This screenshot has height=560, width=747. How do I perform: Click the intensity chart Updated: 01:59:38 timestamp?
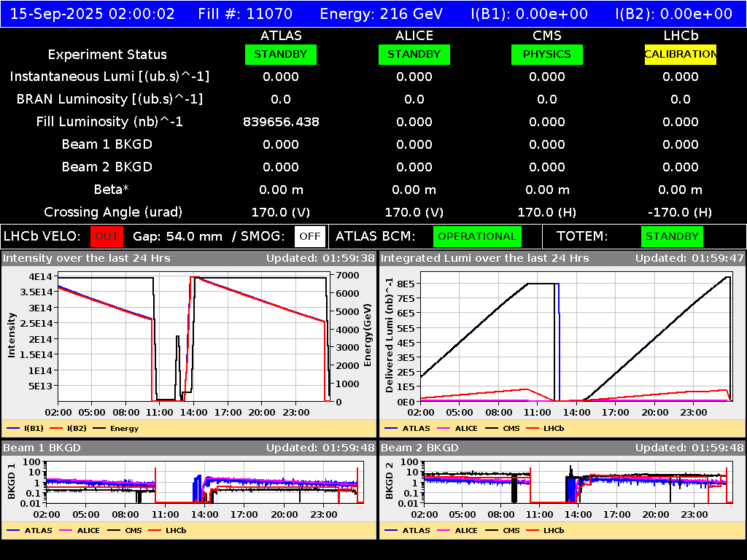321,259
